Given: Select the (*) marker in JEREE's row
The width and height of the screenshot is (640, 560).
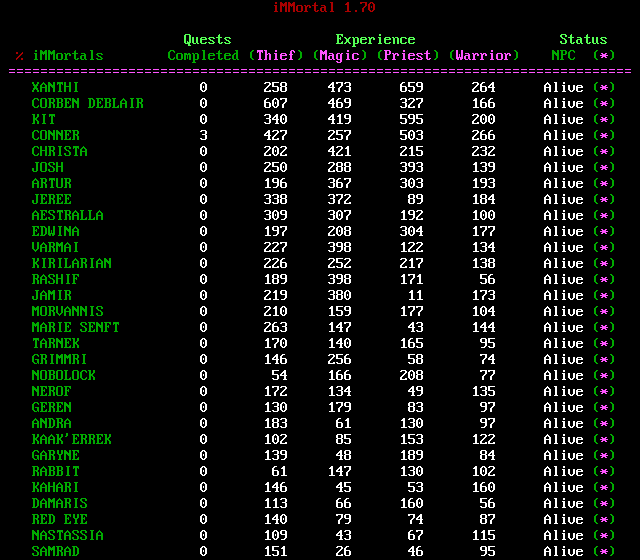Looking at the screenshot, I should click(603, 200).
